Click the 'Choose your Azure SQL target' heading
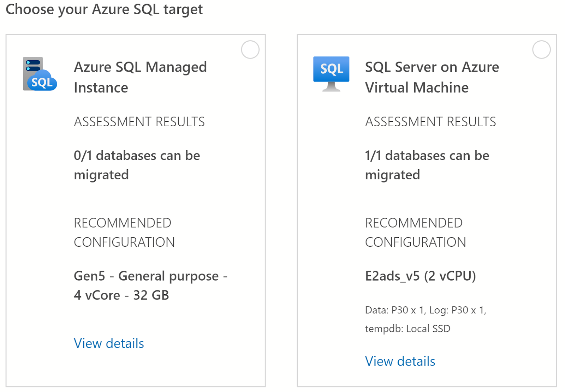Viewport: 565px width, 392px height. point(104,10)
